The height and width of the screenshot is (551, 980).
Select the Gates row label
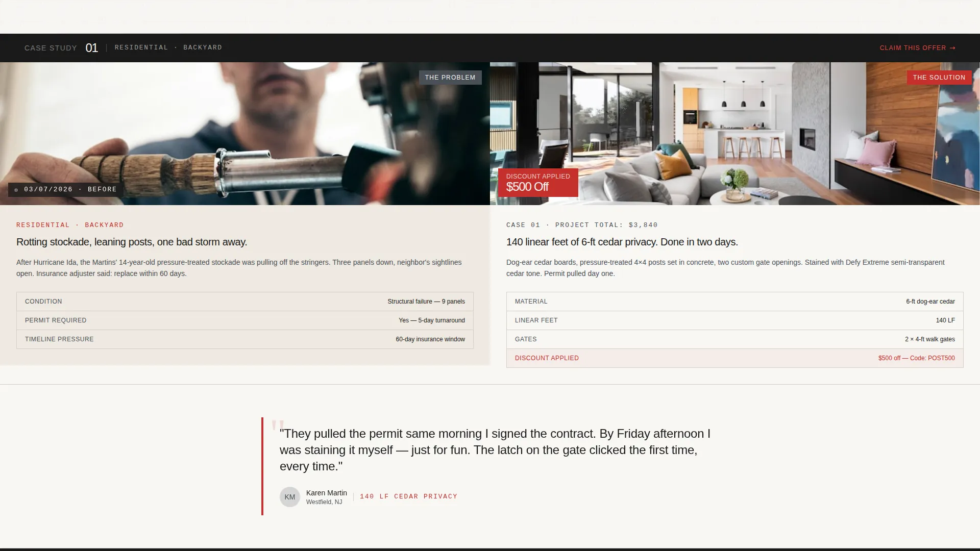tap(526, 339)
